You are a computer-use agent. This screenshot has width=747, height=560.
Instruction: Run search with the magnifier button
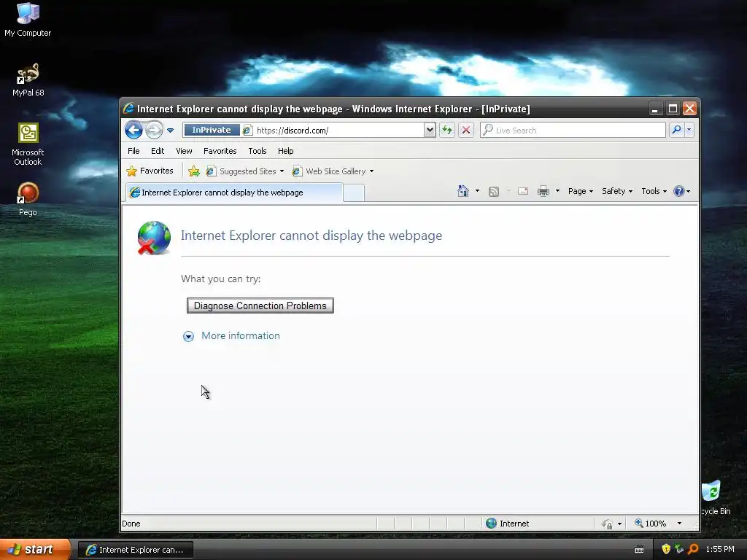pyautogui.click(x=676, y=130)
